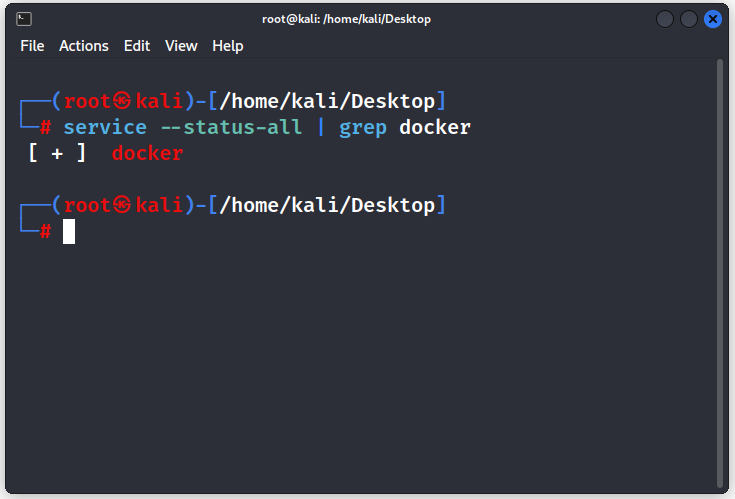Click the [ + ] running status indicator
Image resolution: width=735 pixels, height=499 pixels.
57,153
